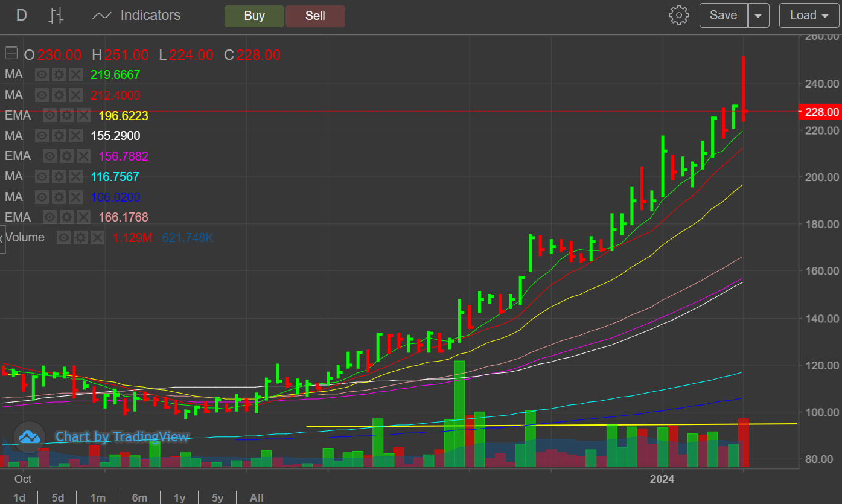Click the Sell button
The image size is (842, 504).
pos(315,16)
